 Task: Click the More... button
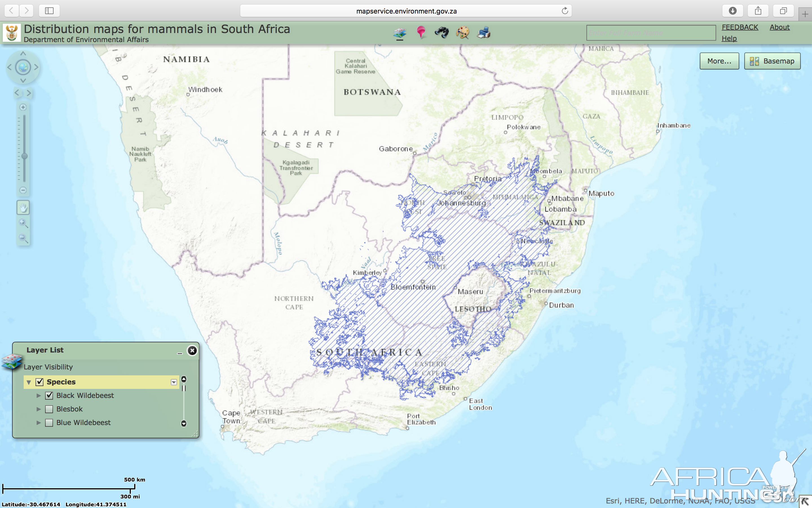tap(719, 61)
